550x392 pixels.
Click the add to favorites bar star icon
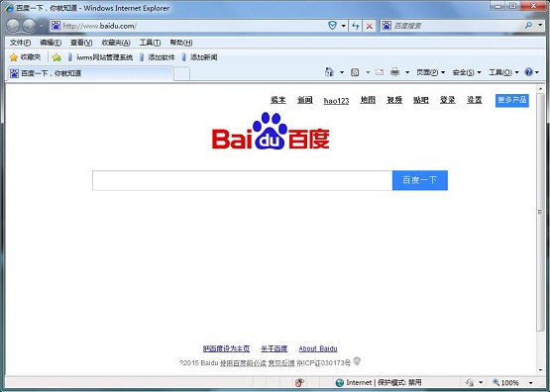click(x=56, y=57)
